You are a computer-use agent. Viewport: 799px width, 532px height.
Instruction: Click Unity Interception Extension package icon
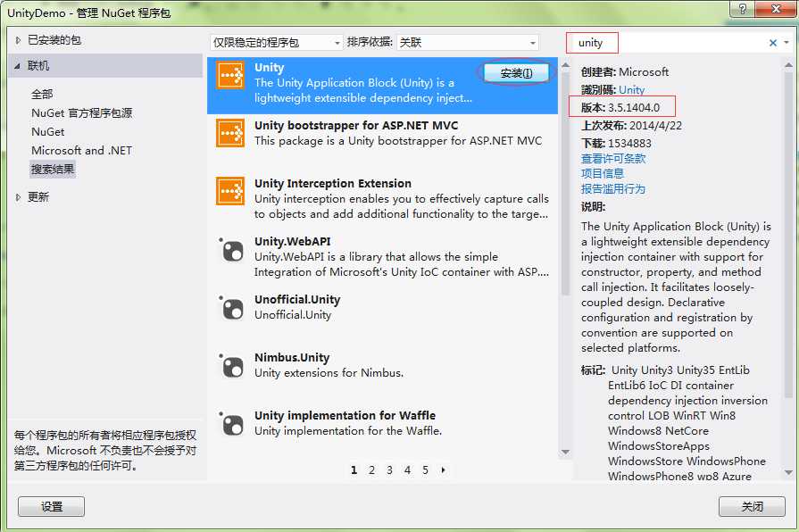point(230,191)
